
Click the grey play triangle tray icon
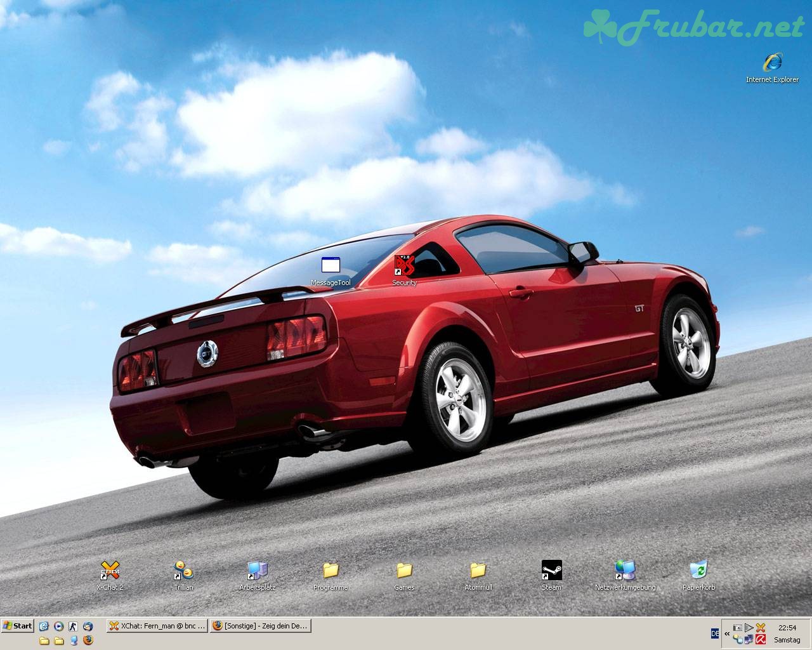tap(749, 627)
